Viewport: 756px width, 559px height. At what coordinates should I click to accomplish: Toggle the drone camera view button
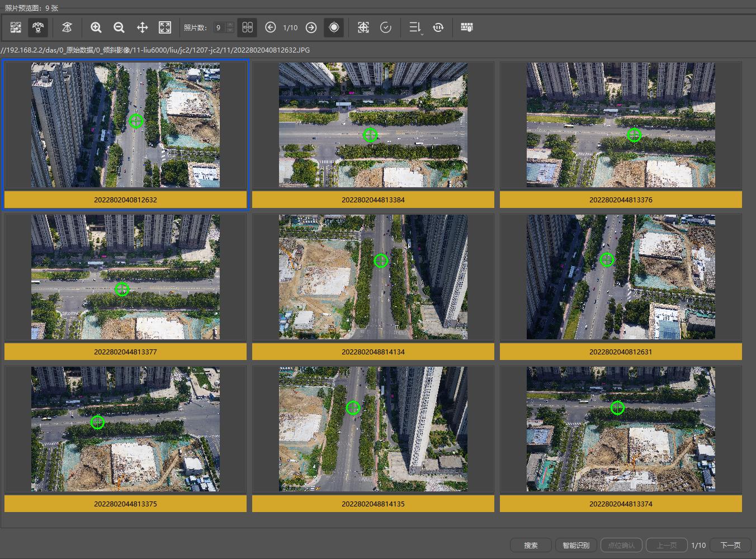[38, 27]
